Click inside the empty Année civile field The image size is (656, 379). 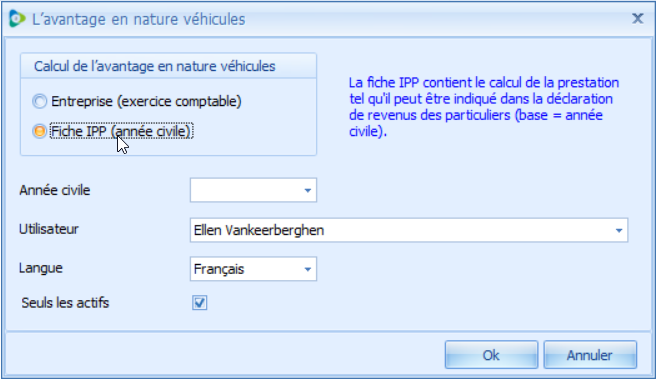246,190
